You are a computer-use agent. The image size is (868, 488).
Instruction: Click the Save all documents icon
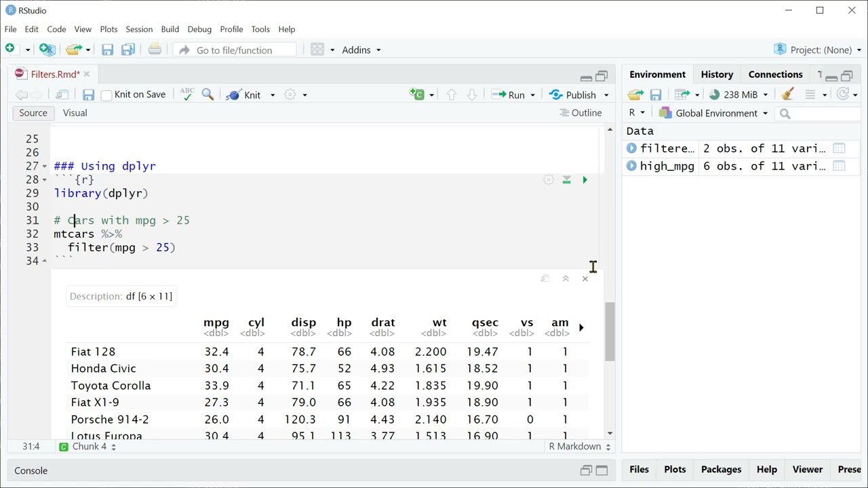[128, 49]
